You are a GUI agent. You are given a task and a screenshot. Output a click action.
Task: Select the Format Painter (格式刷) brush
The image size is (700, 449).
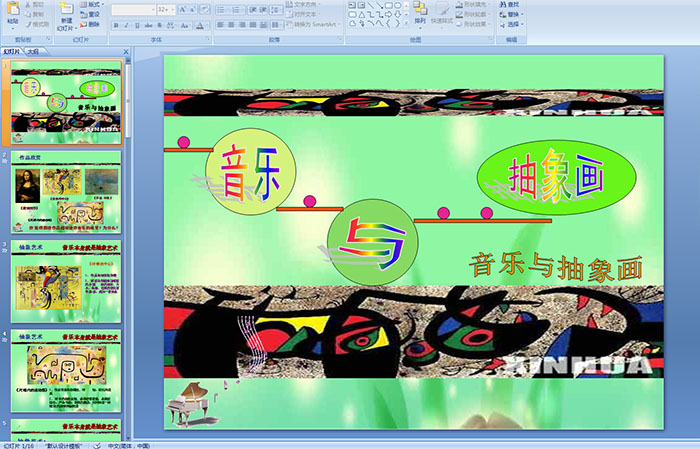coord(28,24)
